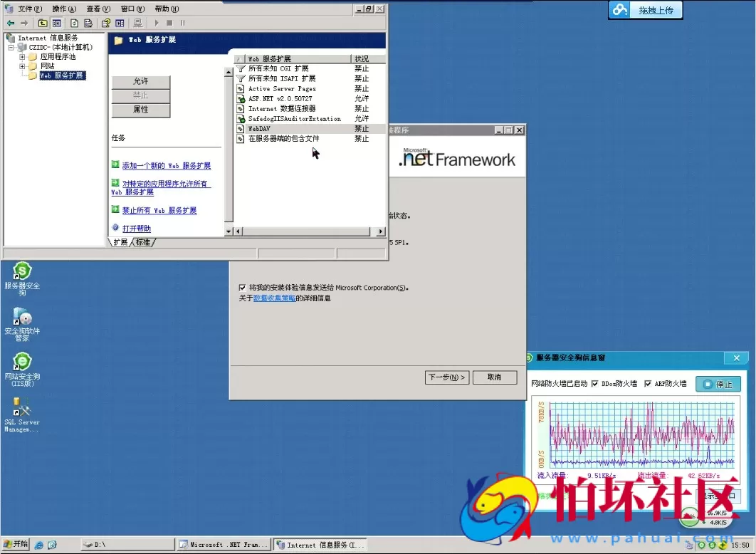Screen dimensions: 756x554
Task: Select WebDAV in the extensions list
Action: tap(258, 129)
